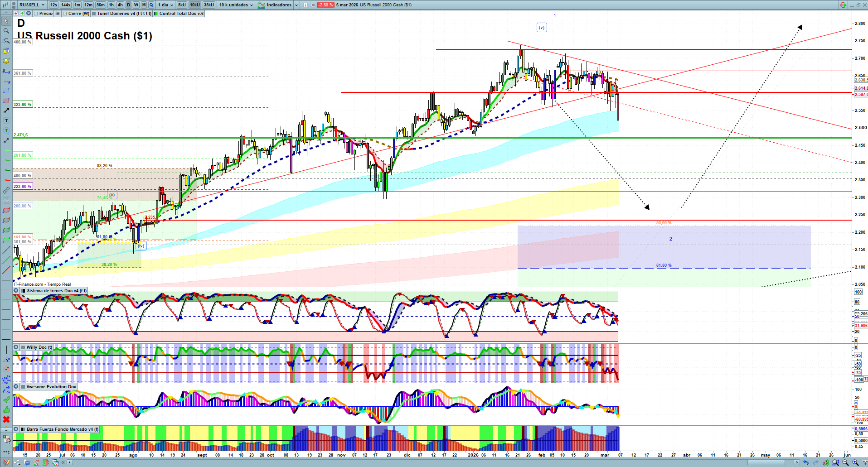Toggle Sistema de trenes Doc v4 panel box
Viewport: 868px width, 467px height.
24,291
